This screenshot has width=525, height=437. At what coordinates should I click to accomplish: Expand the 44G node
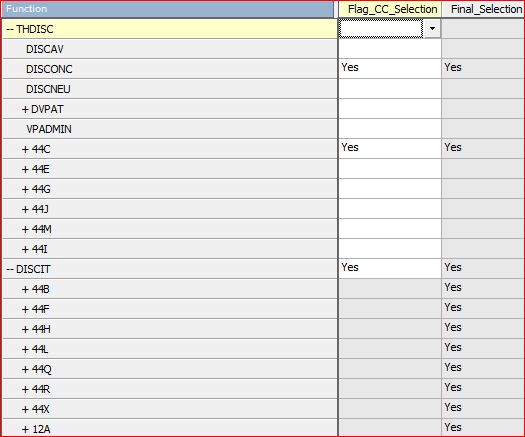[25, 190]
